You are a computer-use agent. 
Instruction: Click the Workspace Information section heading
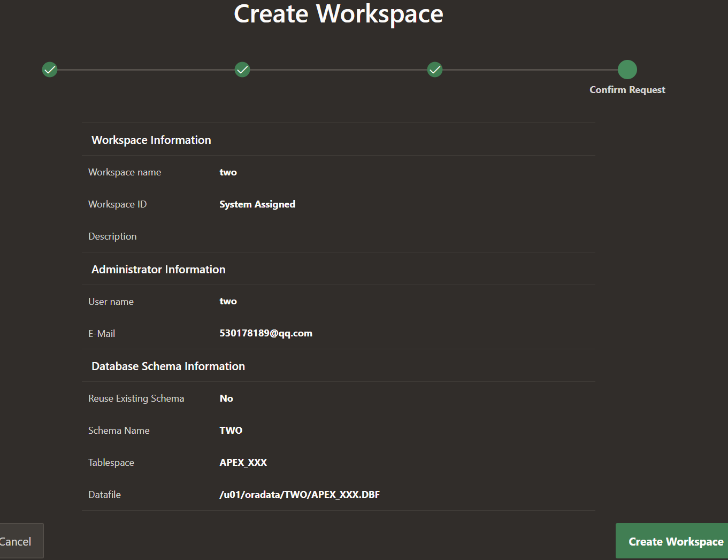151,140
